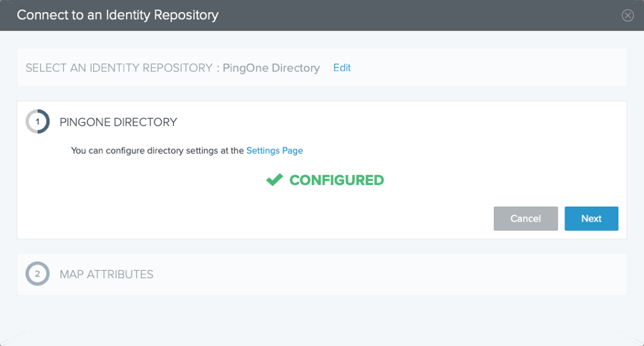
Task: Select the step 2 circle icon
Action: coord(37,274)
